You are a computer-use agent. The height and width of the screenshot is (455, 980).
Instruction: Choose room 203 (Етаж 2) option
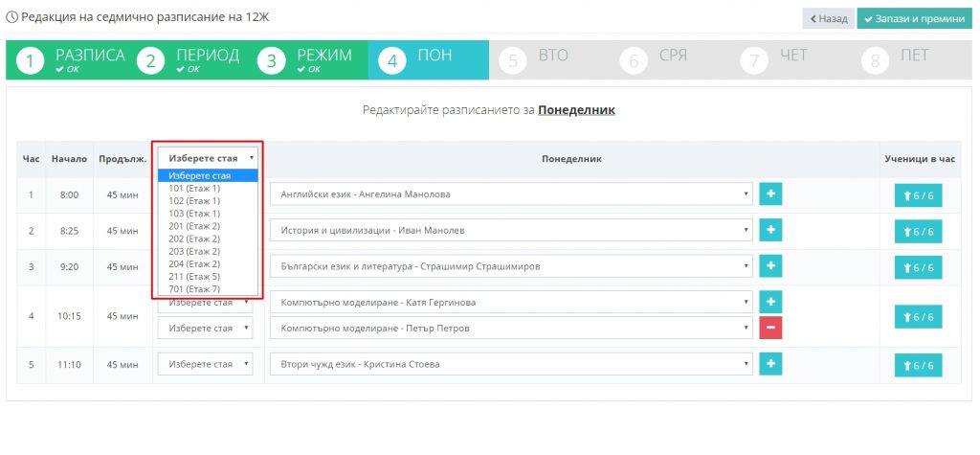pyautogui.click(x=194, y=251)
